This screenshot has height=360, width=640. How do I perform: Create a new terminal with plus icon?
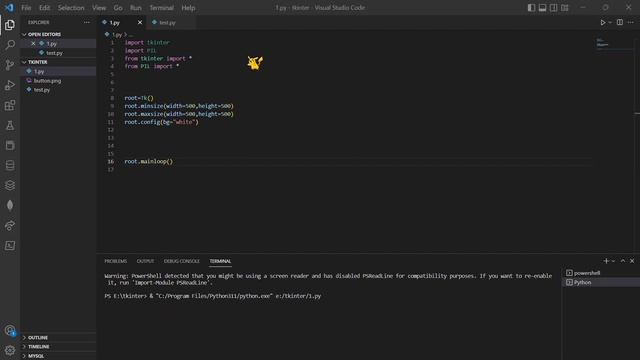pos(606,261)
